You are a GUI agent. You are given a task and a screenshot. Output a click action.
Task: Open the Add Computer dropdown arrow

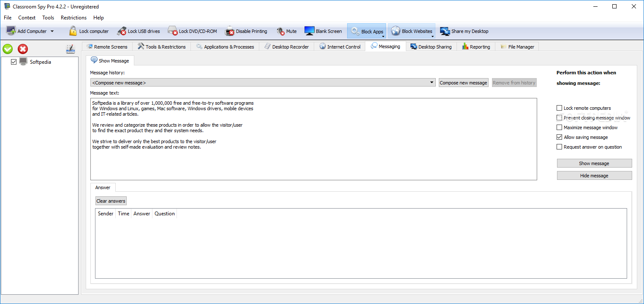[52, 31]
